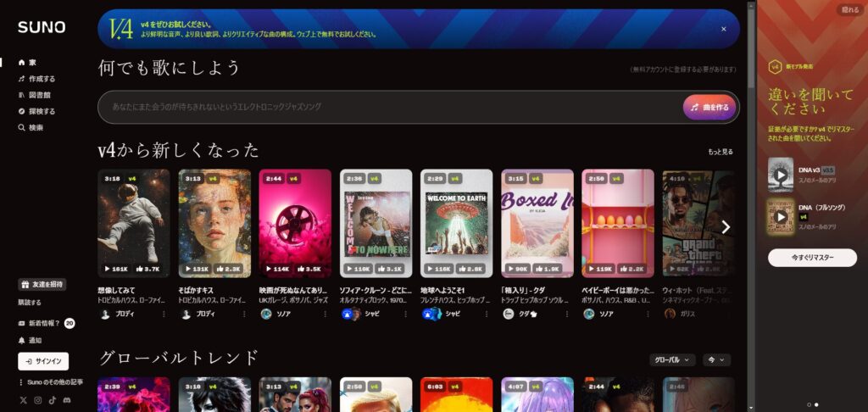
Task: Play DNA（フルソング）v4 track
Action: pyautogui.click(x=781, y=217)
